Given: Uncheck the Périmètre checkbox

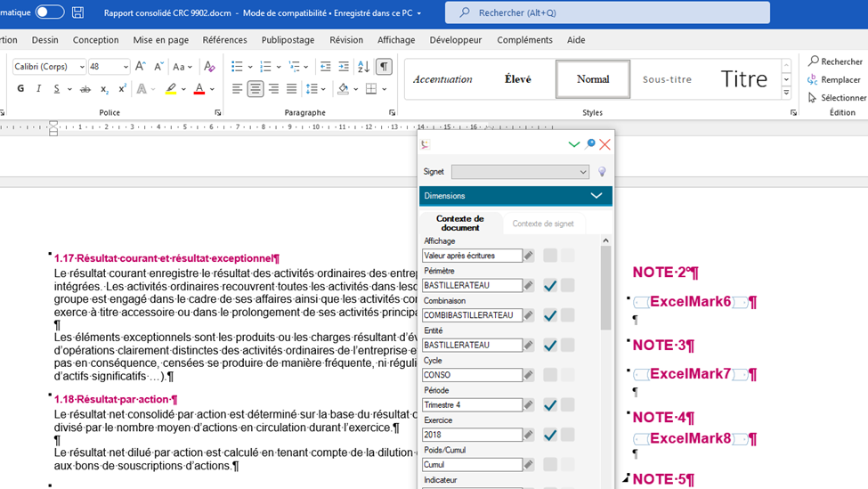Looking at the screenshot, I should [549, 285].
